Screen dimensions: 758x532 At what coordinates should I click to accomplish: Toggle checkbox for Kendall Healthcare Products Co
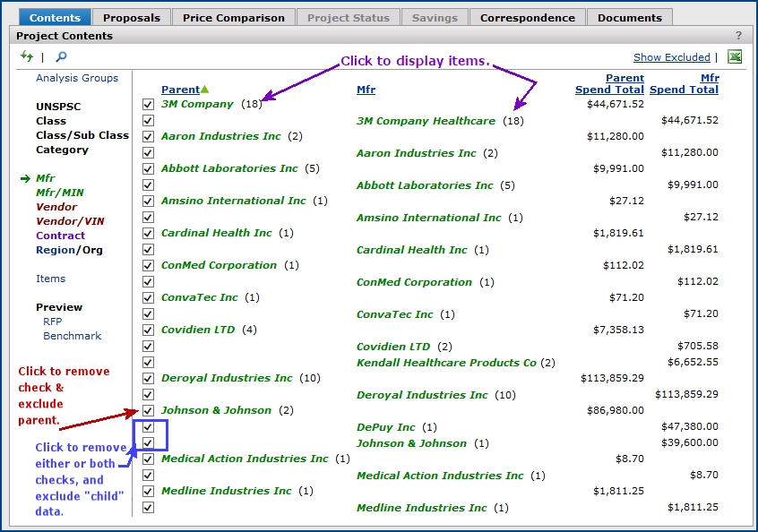click(x=148, y=362)
